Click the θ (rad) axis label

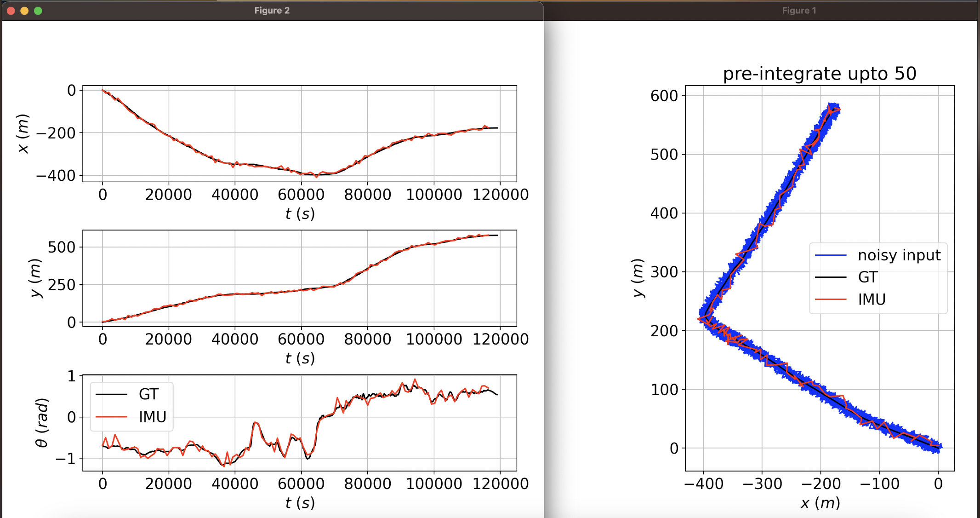click(41, 423)
